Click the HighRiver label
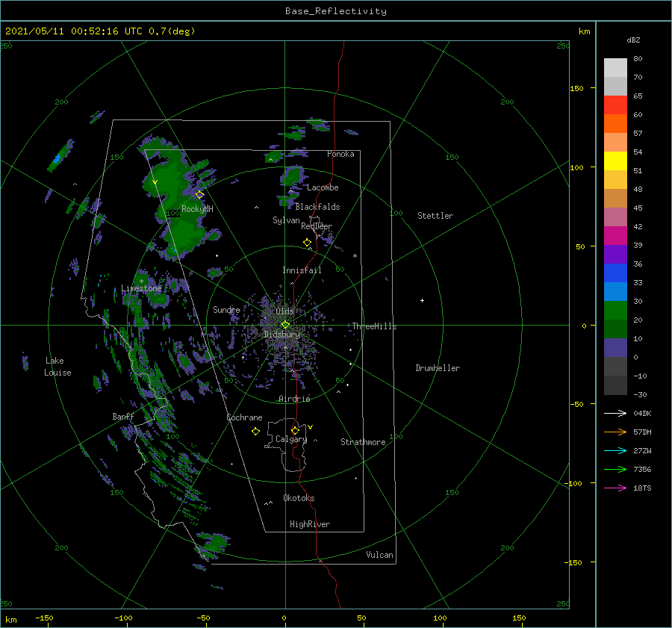This screenshot has width=672, height=628. (x=310, y=524)
